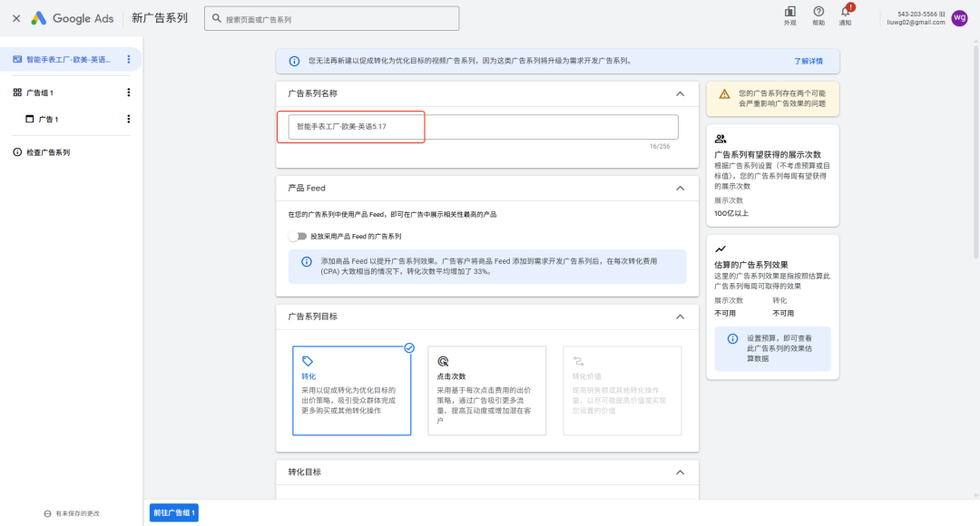Open three-dot menu for 广告组 1
The height and width of the screenshot is (526, 980).
(x=128, y=93)
